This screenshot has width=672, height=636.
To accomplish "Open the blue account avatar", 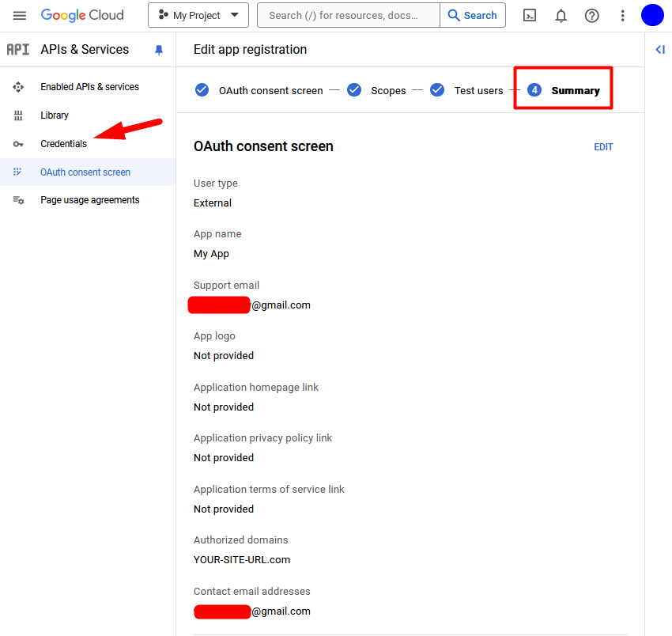I will point(652,16).
